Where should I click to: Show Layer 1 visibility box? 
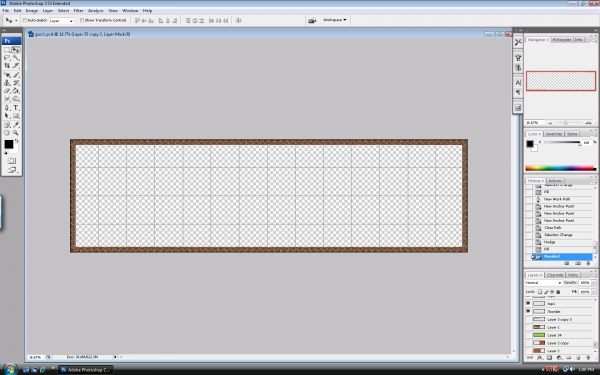coord(528,328)
